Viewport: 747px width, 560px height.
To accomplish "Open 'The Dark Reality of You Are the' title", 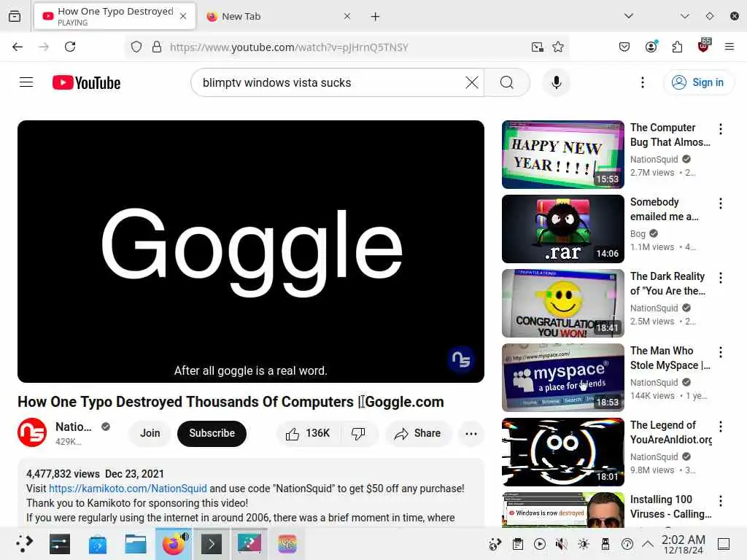I will tap(667, 284).
